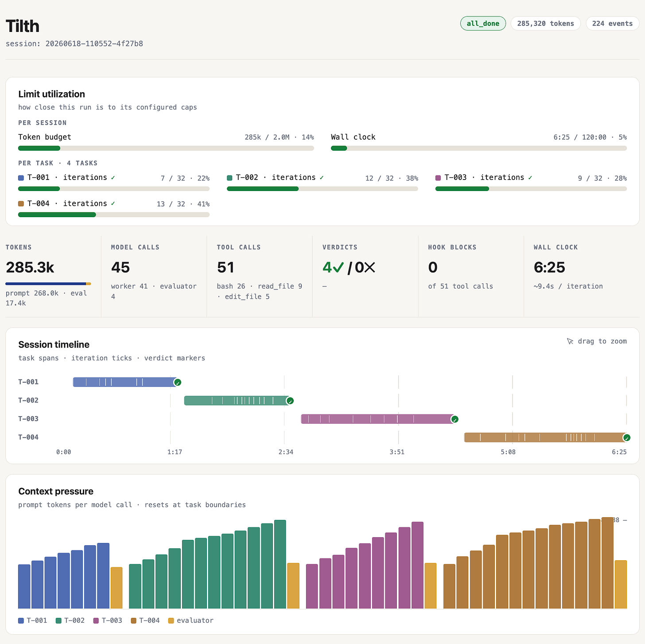This screenshot has height=644, width=645.
Task: Click the 224 events pill
Action: pos(612,23)
